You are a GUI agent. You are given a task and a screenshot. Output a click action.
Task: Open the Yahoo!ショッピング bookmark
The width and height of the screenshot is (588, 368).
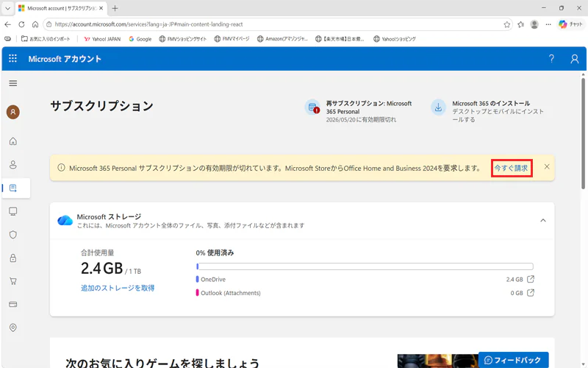coord(395,39)
